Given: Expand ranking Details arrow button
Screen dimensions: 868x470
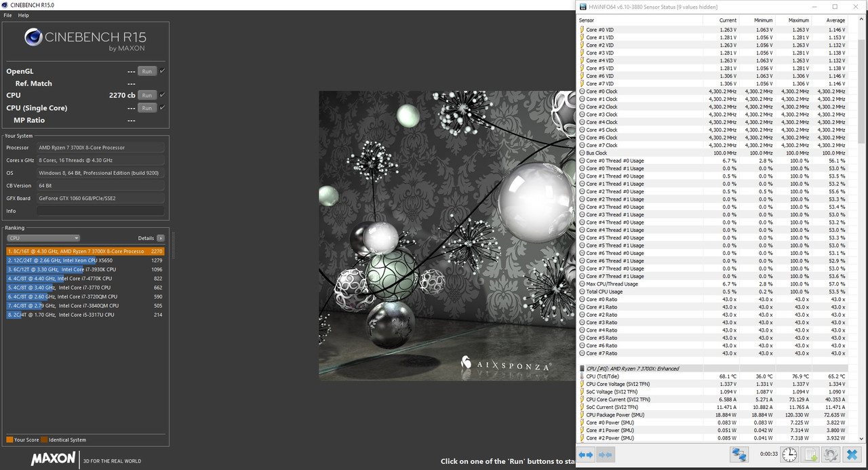Looking at the screenshot, I should coord(161,238).
